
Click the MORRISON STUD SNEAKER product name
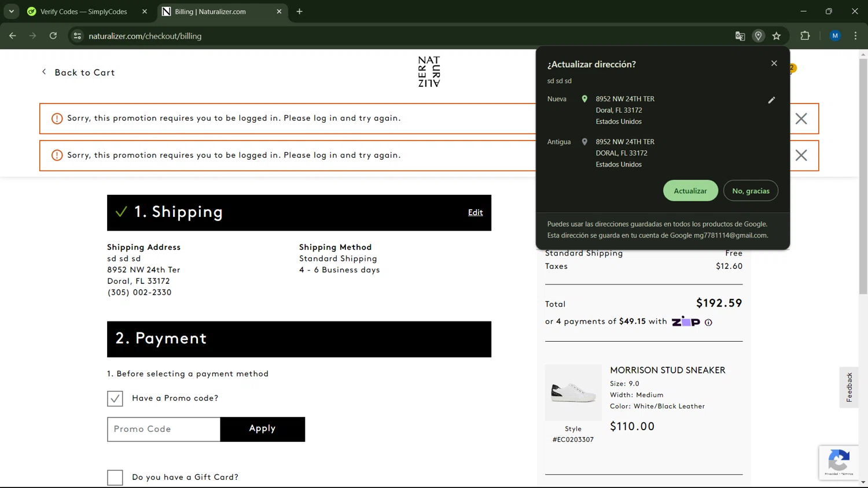click(x=668, y=370)
